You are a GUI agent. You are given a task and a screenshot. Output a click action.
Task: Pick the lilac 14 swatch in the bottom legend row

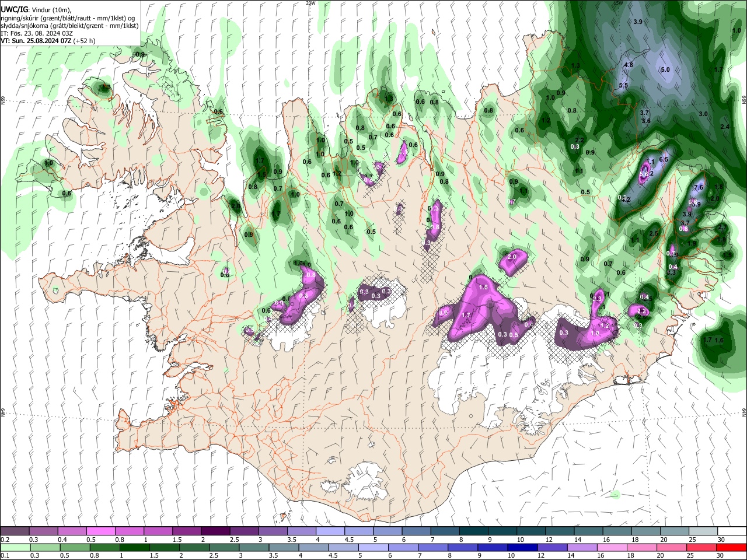[x=582, y=547]
